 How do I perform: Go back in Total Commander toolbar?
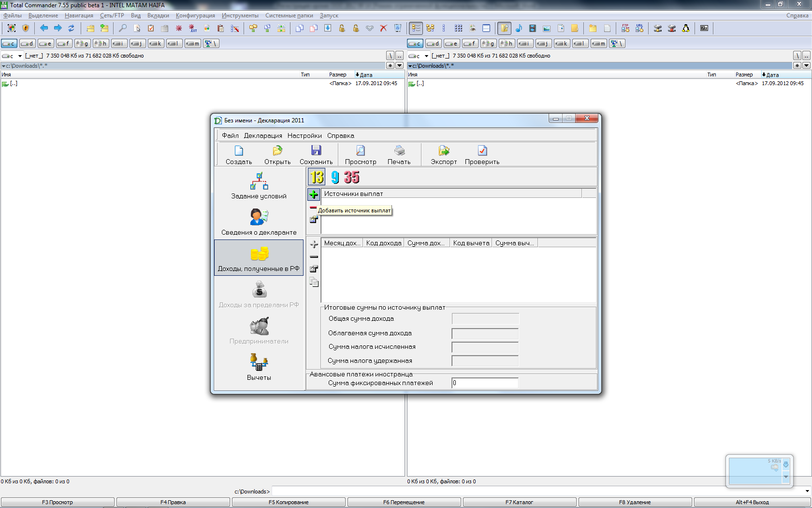coord(44,28)
